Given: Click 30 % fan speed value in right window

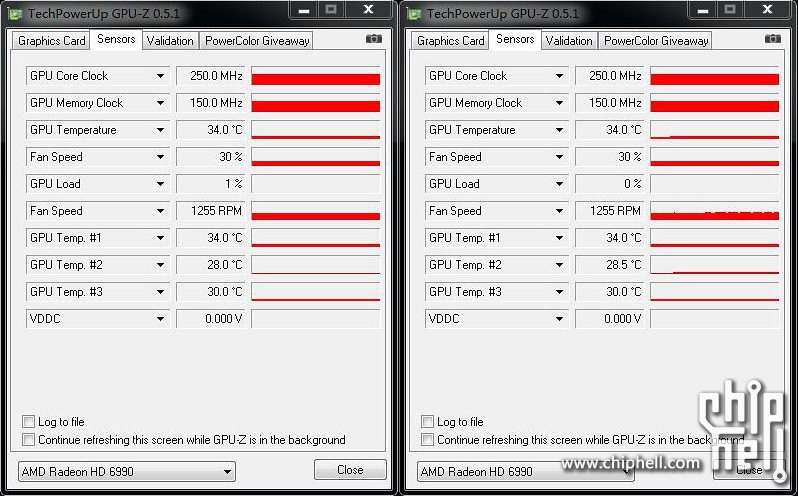Looking at the screenshot, I should [x=609, y=157].
